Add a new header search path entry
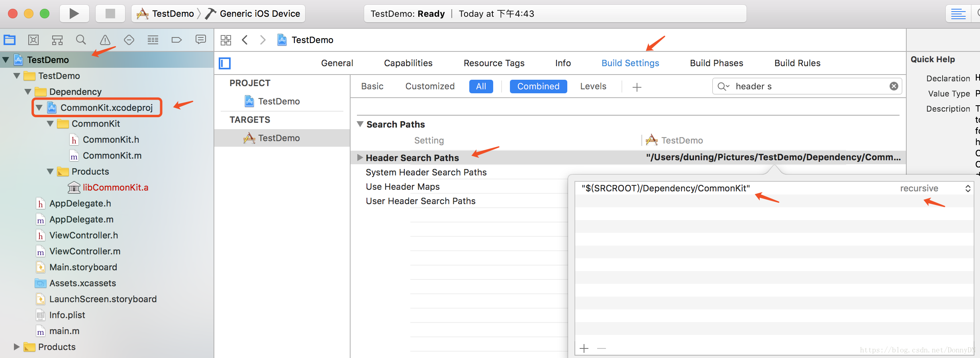This screenshot has width=980, height=358. coord(584,348)
